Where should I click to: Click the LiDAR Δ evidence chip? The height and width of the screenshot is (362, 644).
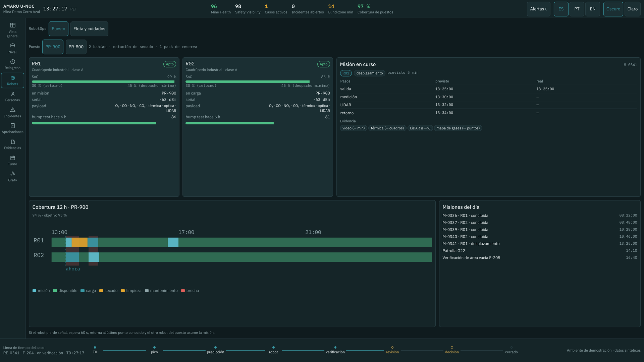[420, 128]
